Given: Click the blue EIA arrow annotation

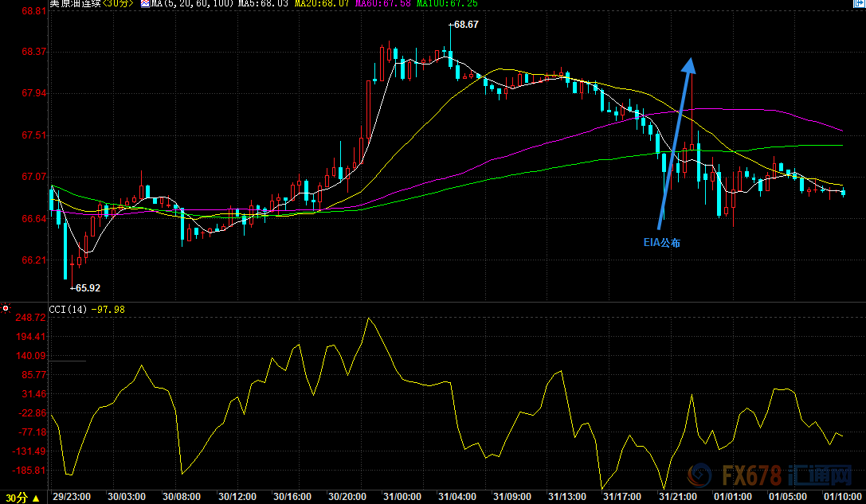Looking at the screenshot, I should point(676,143).
